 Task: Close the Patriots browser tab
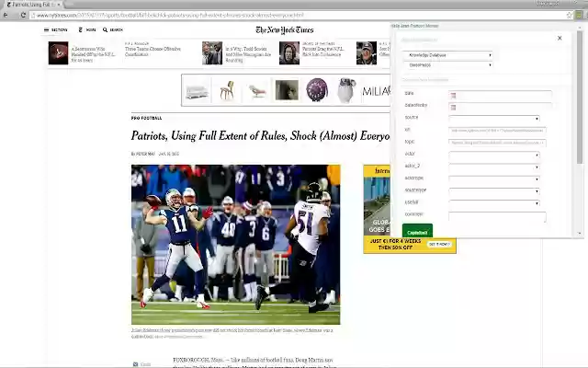pos(59,5)
